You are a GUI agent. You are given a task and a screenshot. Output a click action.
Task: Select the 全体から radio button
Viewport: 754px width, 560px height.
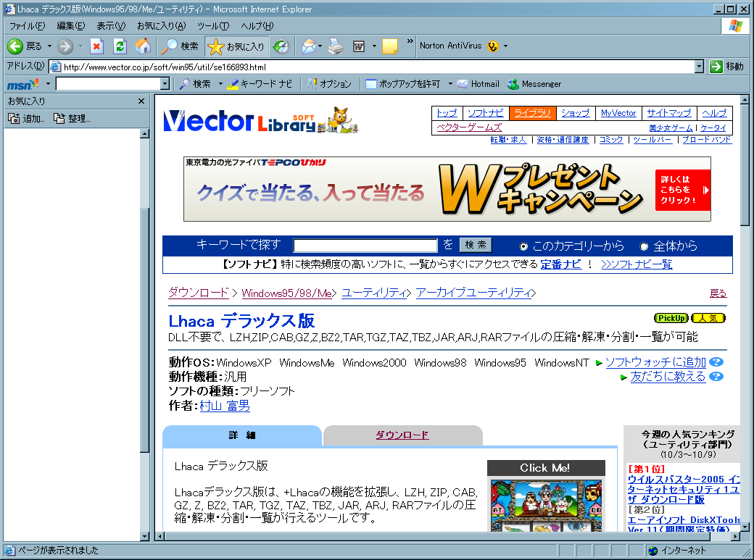pos(645,246)
